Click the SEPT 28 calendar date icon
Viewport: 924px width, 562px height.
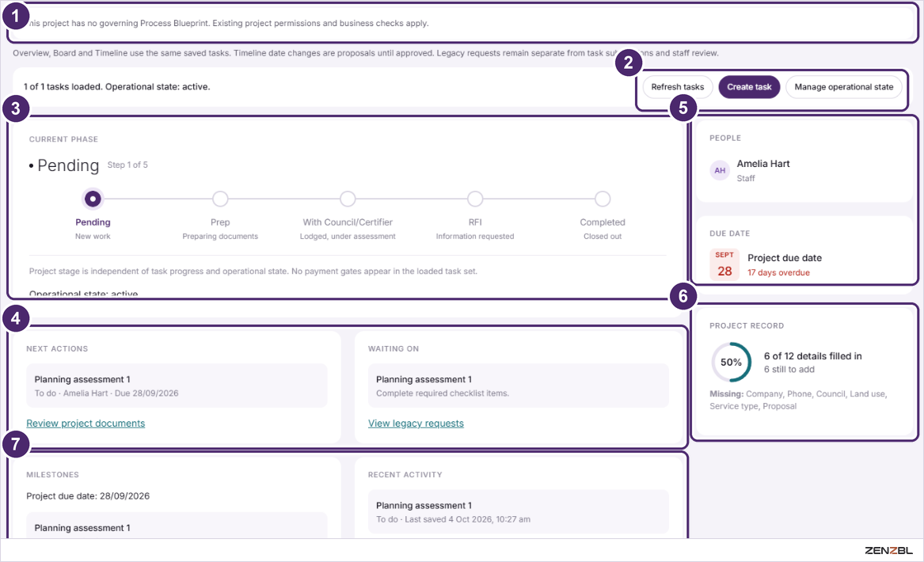click(724, 264)
